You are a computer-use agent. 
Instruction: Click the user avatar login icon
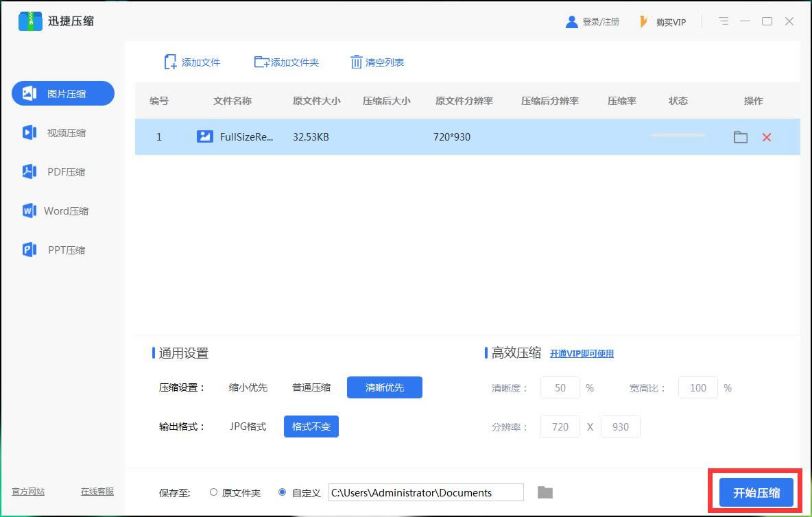pyautogui.click(x=571, y=22)
